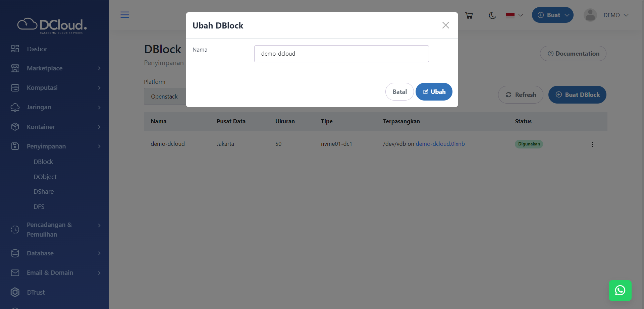Expand the Komputasi sidebar section
This screenshot has width=644, height=309.
click(55, 88)
